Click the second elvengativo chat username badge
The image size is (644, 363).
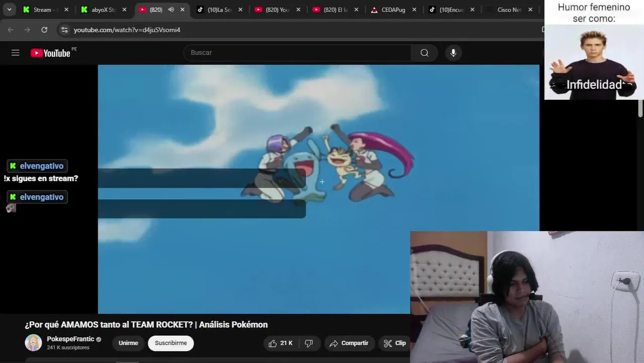coord(37,197)
